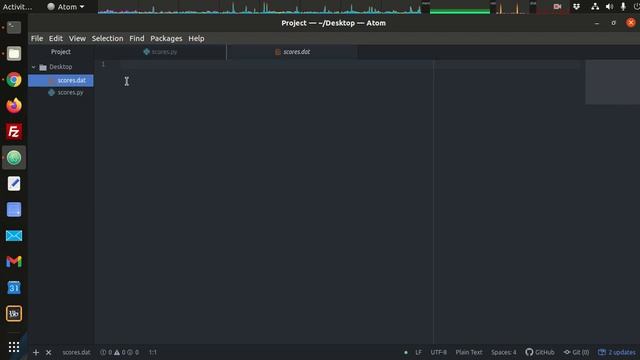Open the Dropbox tray icon

(576, 7)
